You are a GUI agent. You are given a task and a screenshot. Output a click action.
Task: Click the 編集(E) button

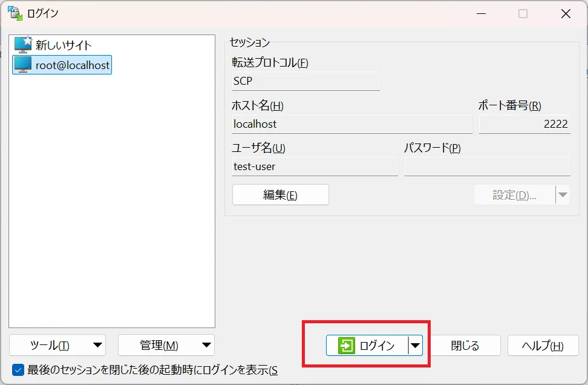(281, 195)
